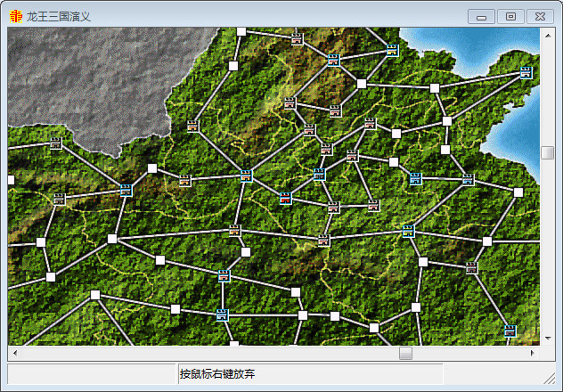Screen dimensions: 563x392
Task: Click the city just right of the grey mountain edge
Action: tap(192, 126)
